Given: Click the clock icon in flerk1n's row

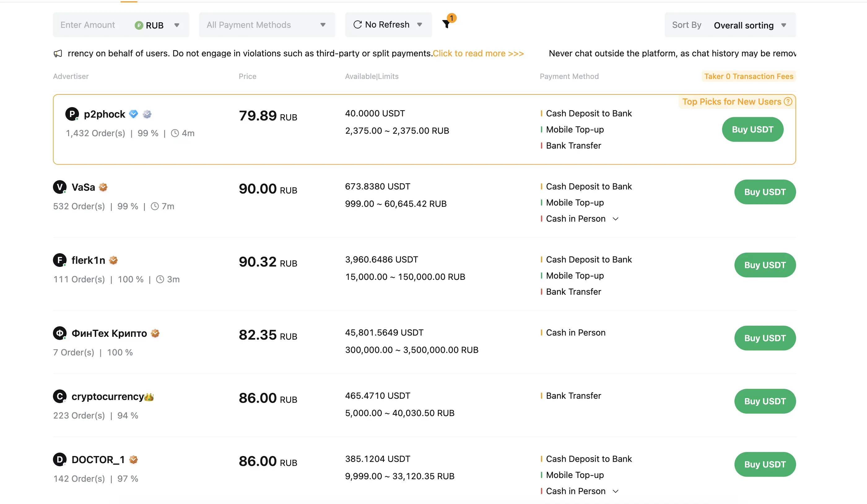Looking at the screenshot, I should (160, 279).
